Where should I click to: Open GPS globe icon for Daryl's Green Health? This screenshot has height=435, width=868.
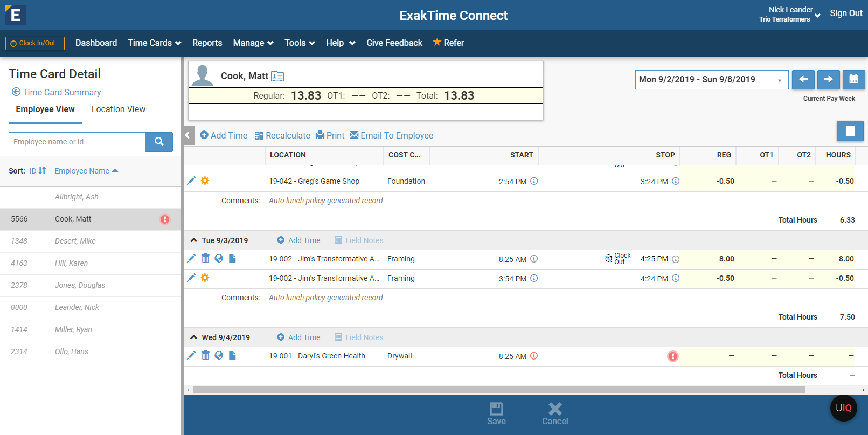point(219,356)
